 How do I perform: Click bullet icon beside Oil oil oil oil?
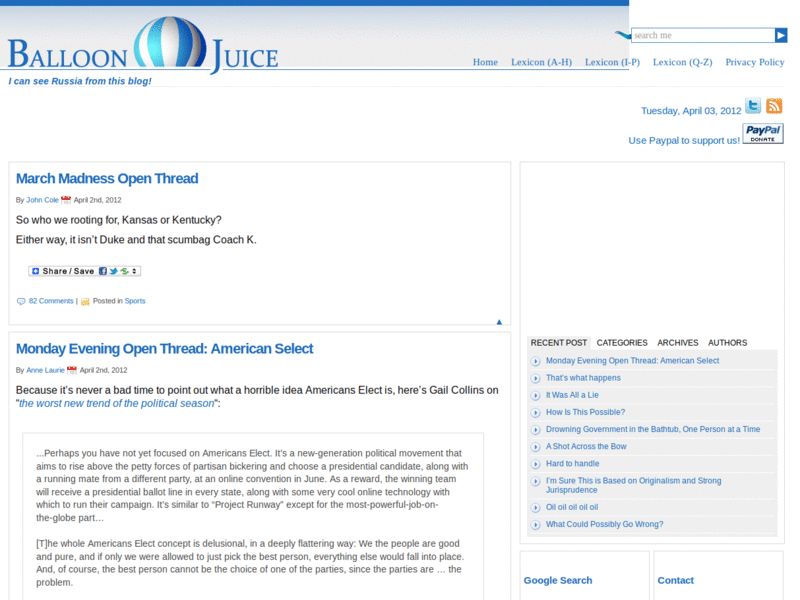(x=535, y=508)
